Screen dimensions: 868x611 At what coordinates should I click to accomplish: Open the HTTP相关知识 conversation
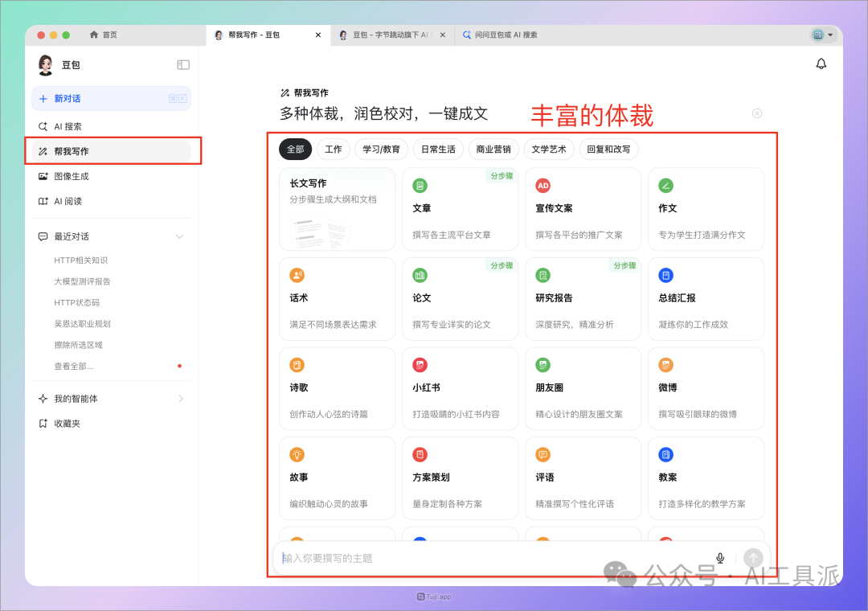tap(81, 260)
